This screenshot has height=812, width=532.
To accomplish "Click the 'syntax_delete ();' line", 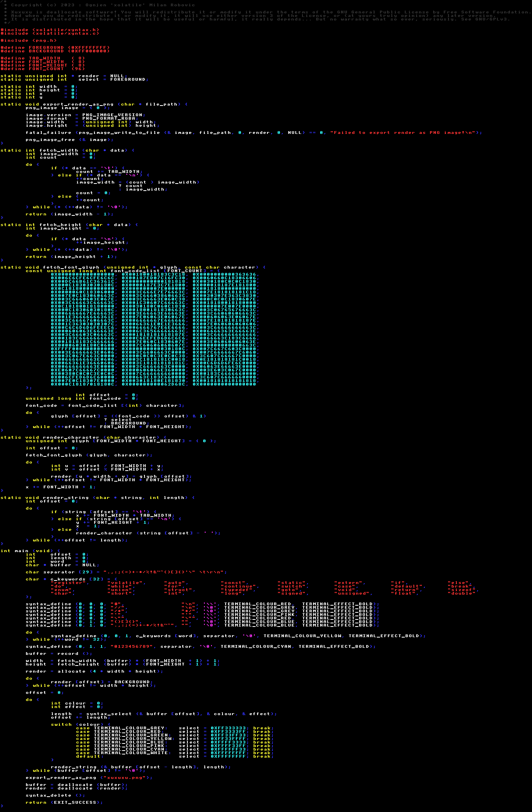I will pyautogui.click(x=56, y=795).
